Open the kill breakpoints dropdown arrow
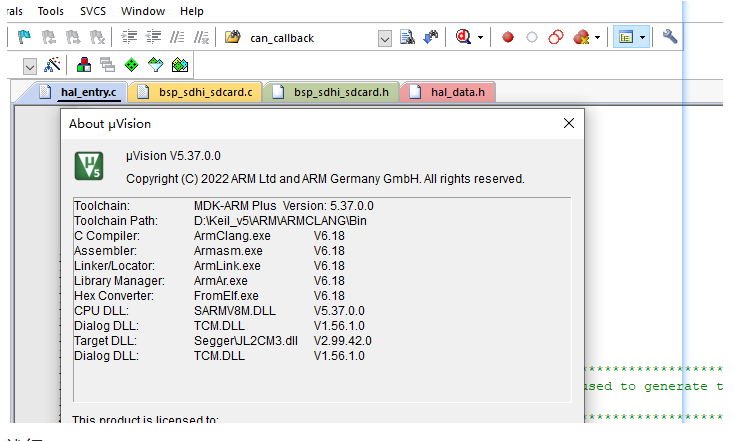This screenshot has height=441, width=734. click(597, 37)
